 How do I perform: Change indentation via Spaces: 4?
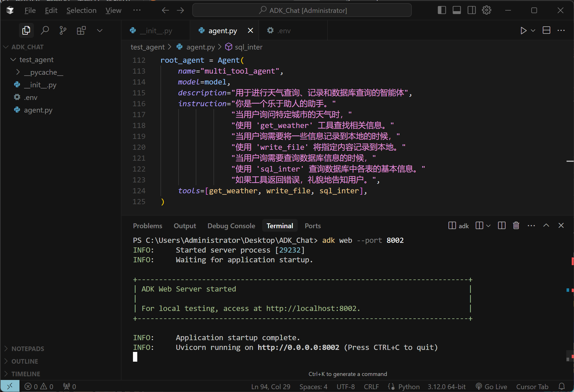[313, 387]
